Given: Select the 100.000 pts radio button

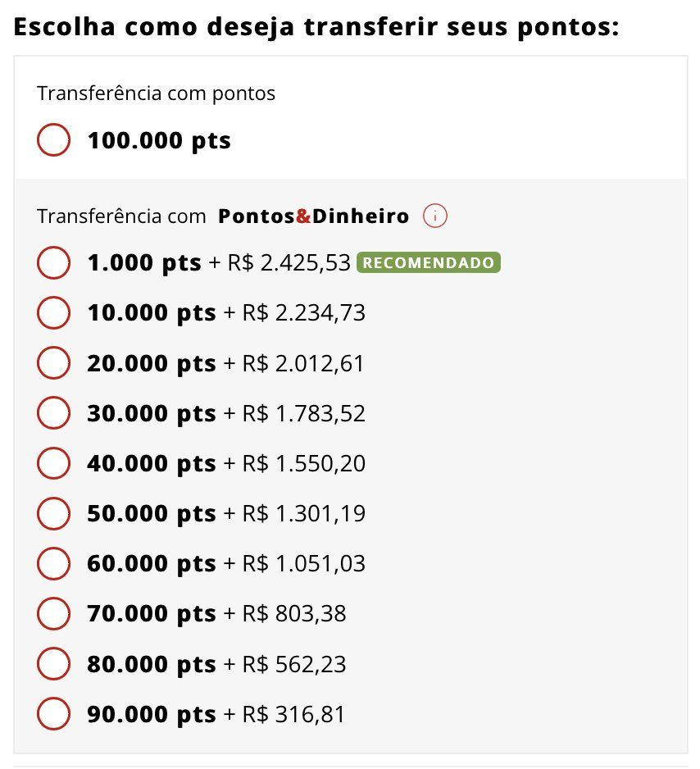Looking at the screenshot, I should click(x=53, y=140).
